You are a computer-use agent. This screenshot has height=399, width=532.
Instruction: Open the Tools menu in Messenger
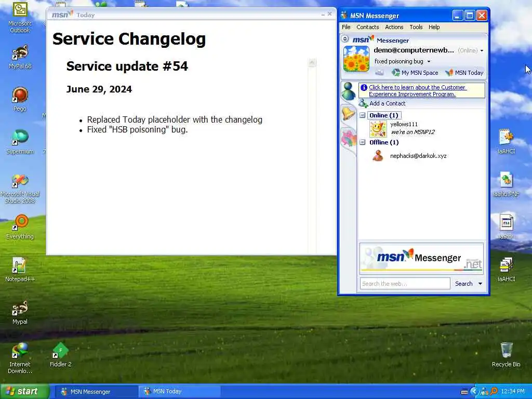click(416, 27)
